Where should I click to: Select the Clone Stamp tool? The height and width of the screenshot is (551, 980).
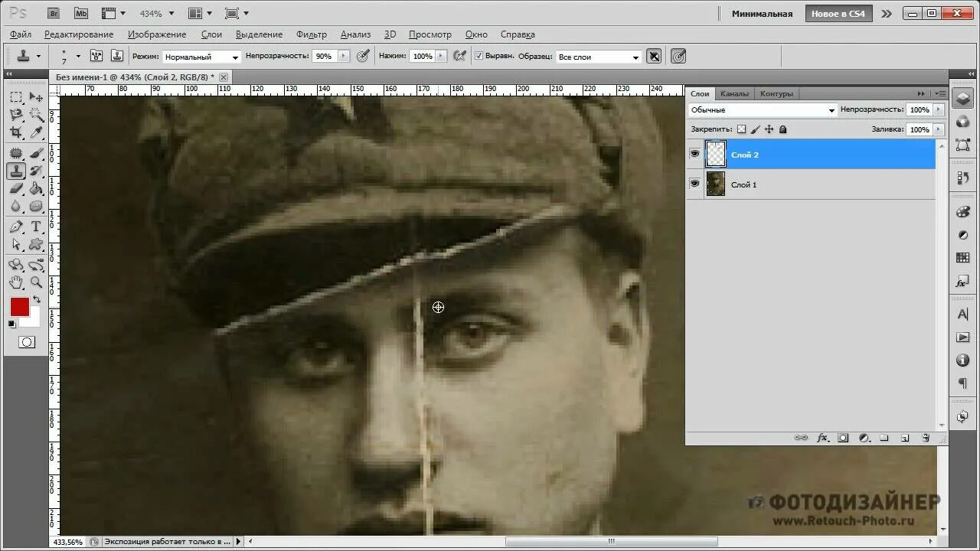pos(16,171)
